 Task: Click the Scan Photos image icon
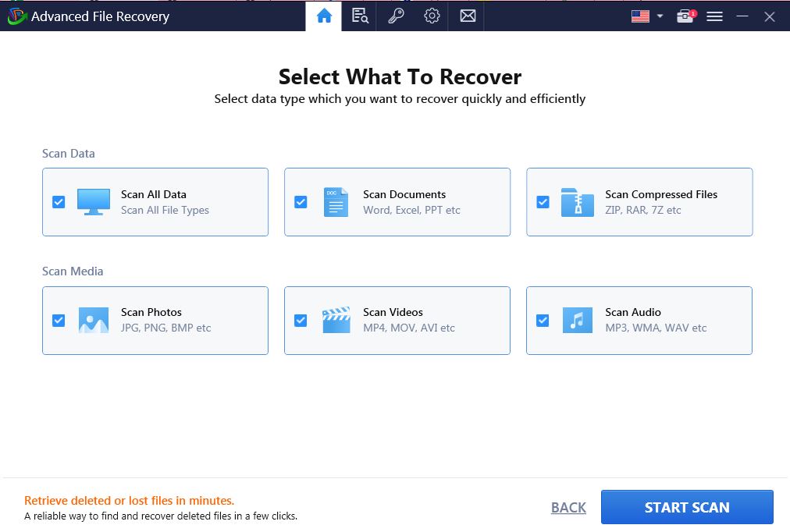pyautogui.click(x=94, y=320)
